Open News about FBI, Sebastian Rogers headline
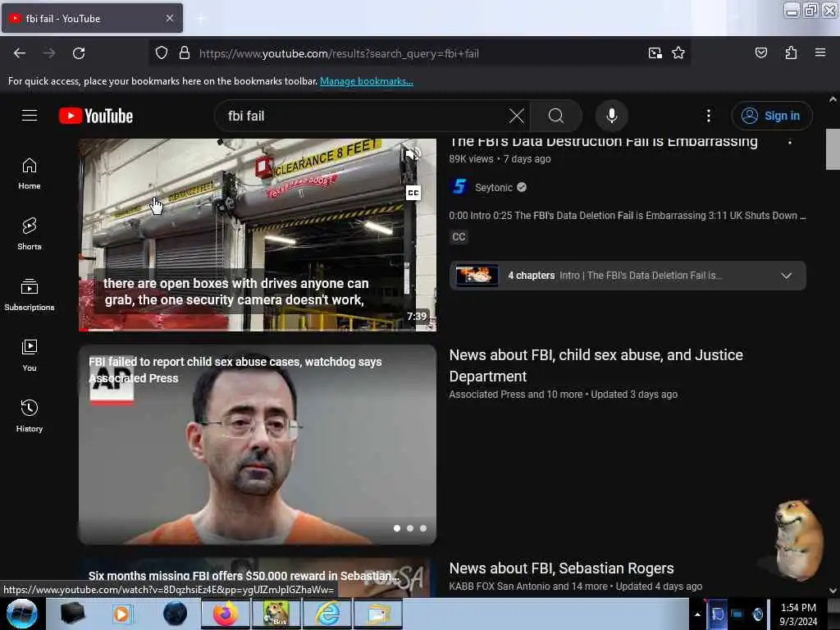Viewport: 840px width, 630px height. tap(561, 568)
